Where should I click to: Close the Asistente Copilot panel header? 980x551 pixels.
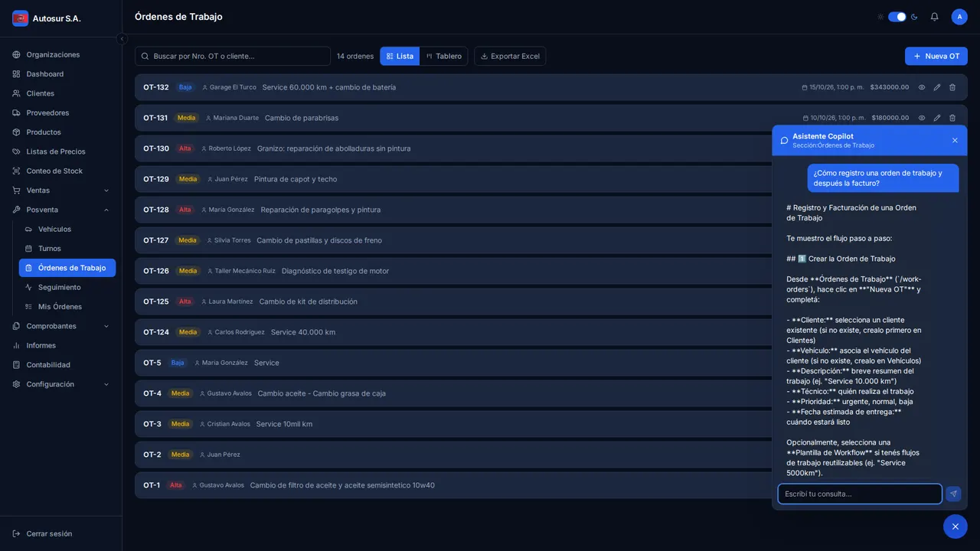(955, 140)
